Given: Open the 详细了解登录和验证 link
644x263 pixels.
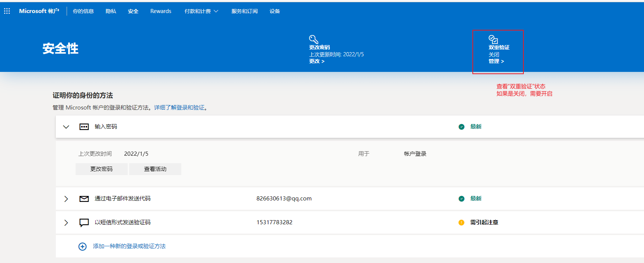Looking at the screenshot, I should (x=179, y=108).
